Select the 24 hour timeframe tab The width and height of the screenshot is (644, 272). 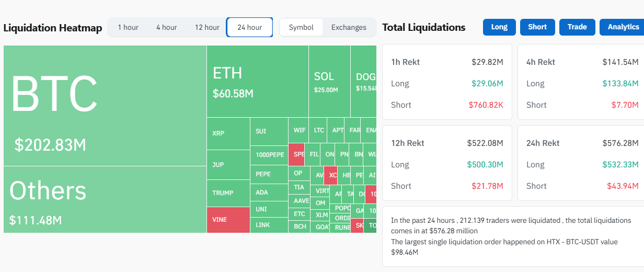(x=249, y=27)
